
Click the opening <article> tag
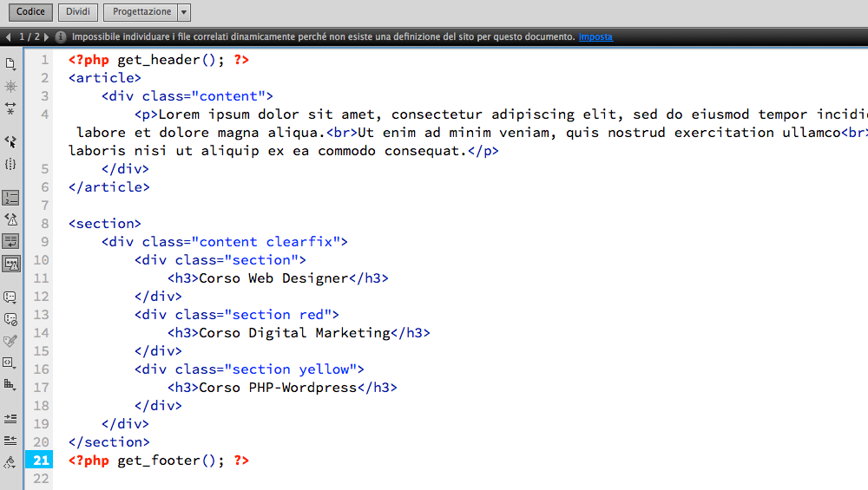pos(105,78)
